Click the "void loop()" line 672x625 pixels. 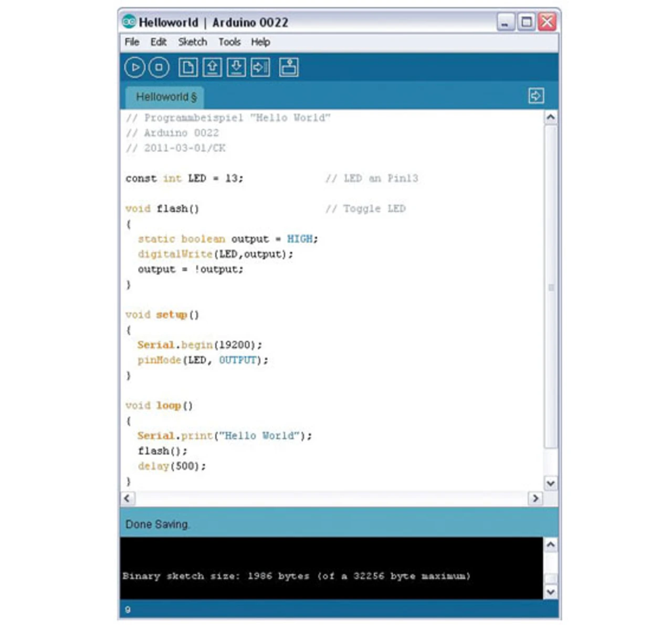coord(159,405)
